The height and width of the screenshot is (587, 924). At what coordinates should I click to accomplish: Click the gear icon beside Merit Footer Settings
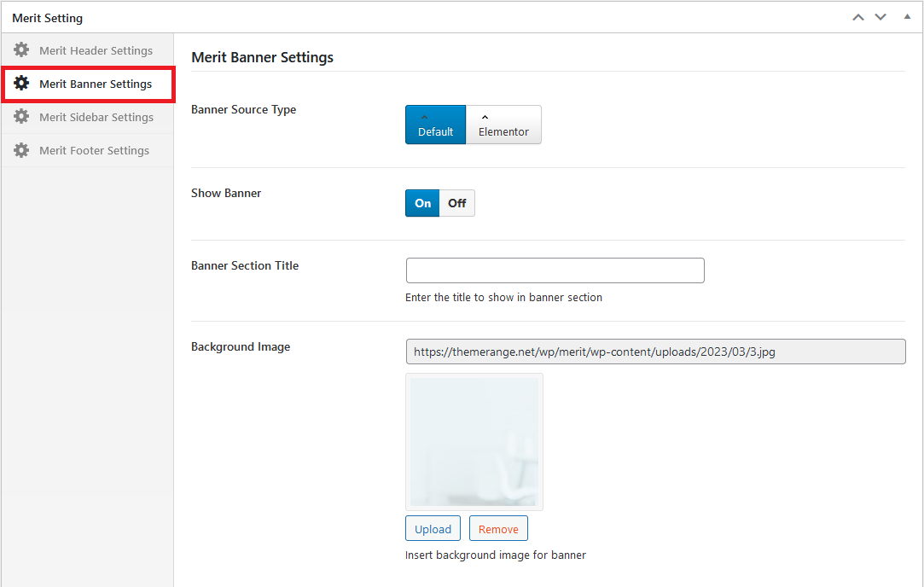[x=21, y=150]
